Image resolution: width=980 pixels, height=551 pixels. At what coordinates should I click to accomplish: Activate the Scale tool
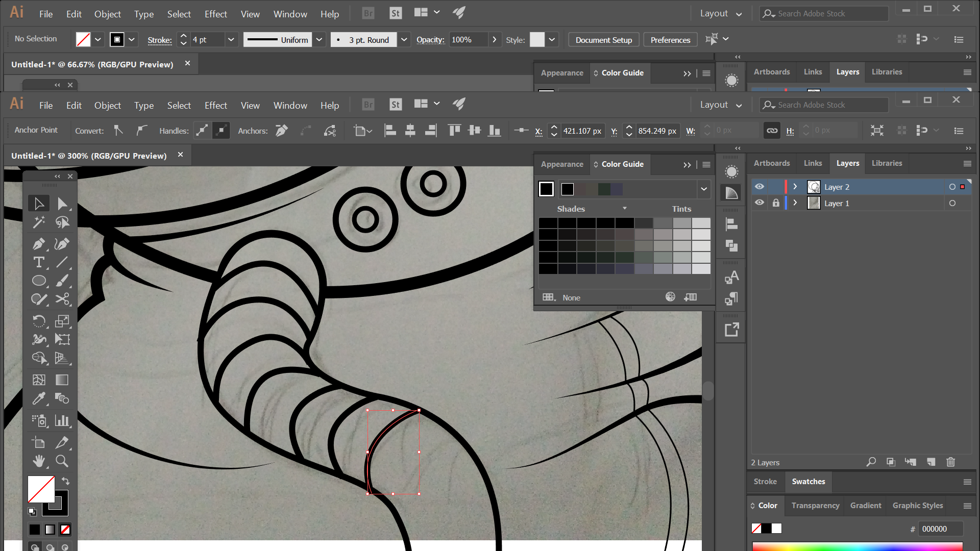click(x=62, y=321)
